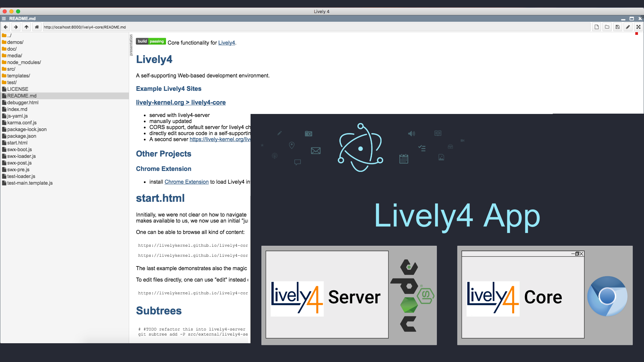Save the file using floppy icon
The width and height of the screenshot is (644, 362).
(x=617, y=27)
